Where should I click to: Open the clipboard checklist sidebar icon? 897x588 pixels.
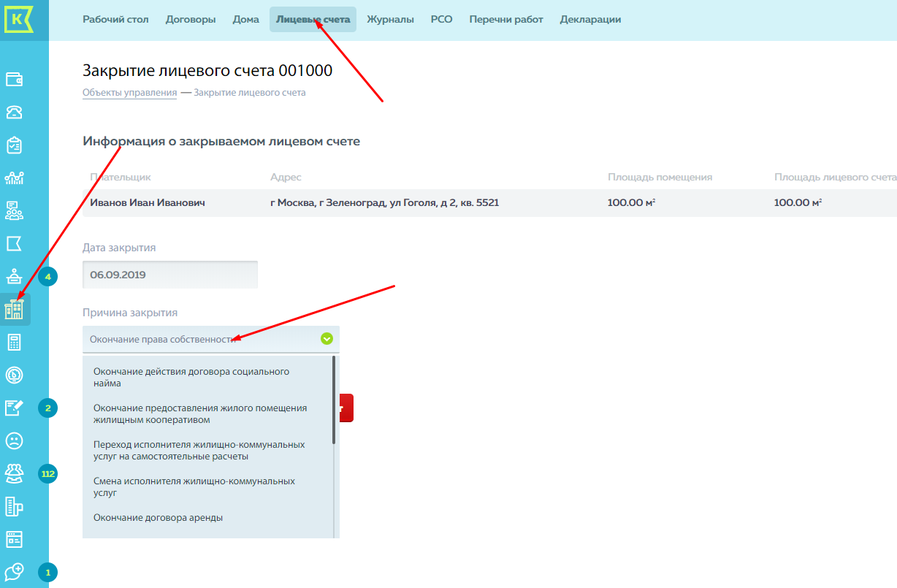coord(15,145)
